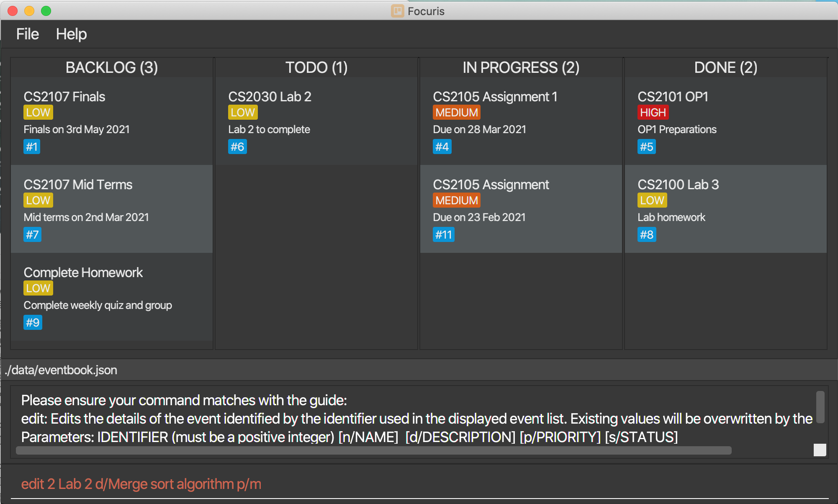838x504 pixels.
Task: Select the Complete Homework card title
Action: [x=83, y=273]
